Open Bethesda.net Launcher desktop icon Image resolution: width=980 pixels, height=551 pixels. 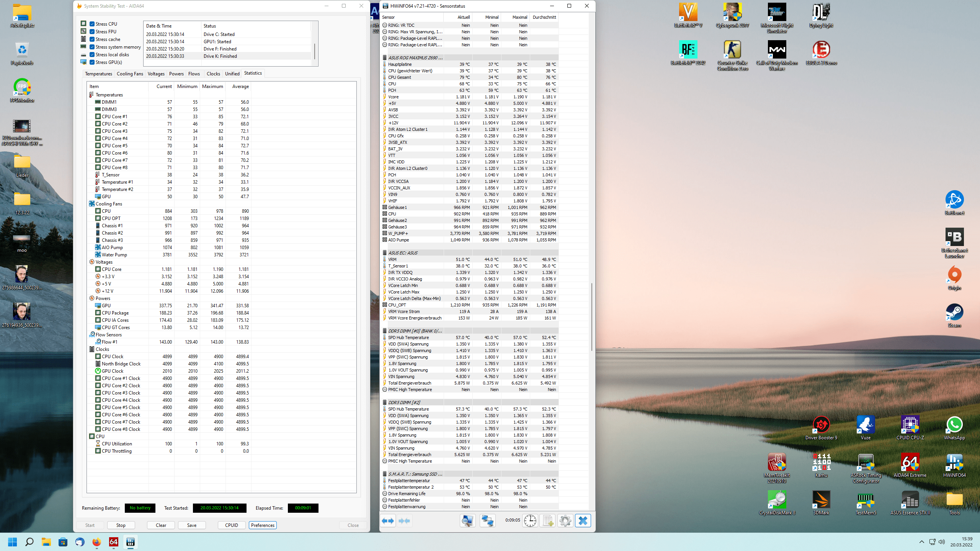954,243
